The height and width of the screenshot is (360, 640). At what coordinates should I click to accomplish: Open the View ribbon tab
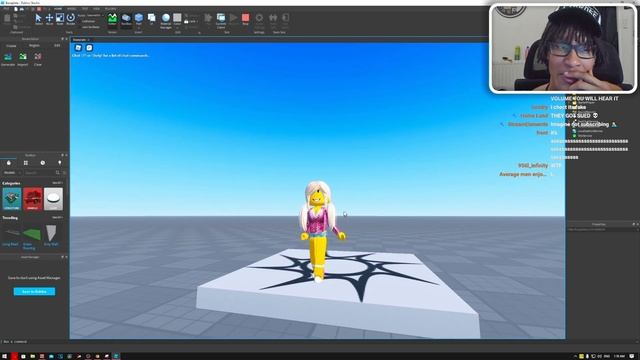(x=96, y=9)
